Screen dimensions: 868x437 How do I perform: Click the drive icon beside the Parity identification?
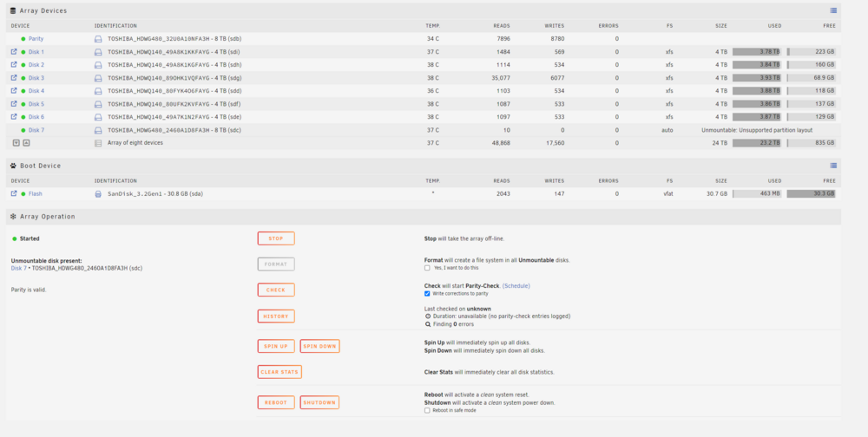(x=98, y=39)
